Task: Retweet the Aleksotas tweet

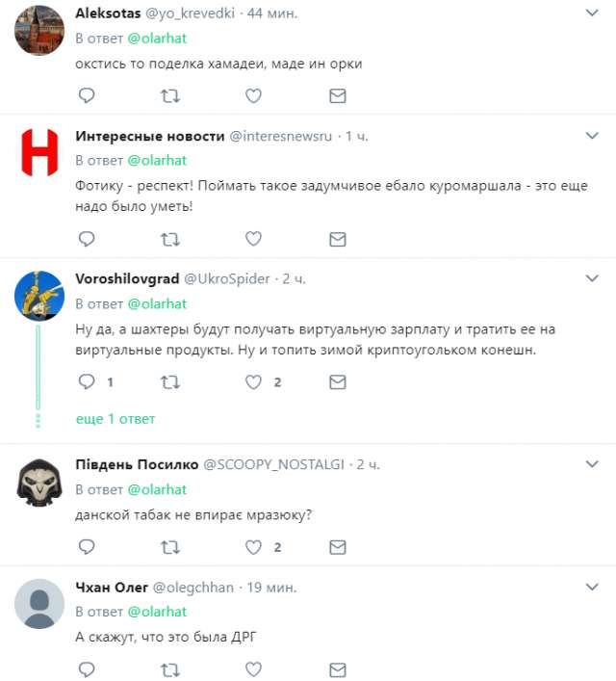Action: point(169,95)
